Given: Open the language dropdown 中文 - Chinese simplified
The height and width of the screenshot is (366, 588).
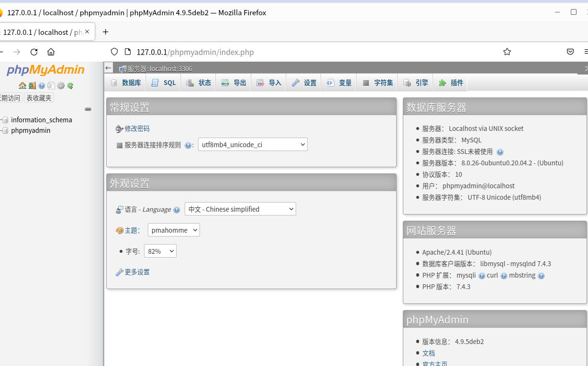Looking at the screenshot, I should 240,209.
